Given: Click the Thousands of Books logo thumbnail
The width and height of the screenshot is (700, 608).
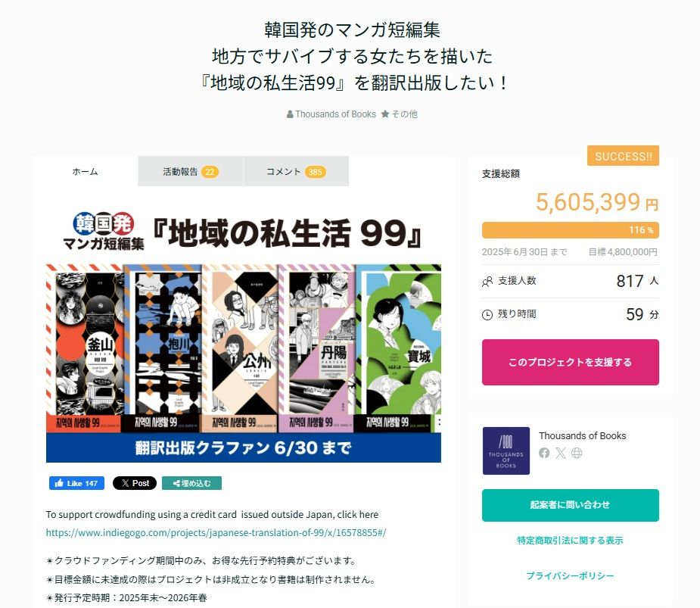Looking at the screenshot, I should 506,451.
